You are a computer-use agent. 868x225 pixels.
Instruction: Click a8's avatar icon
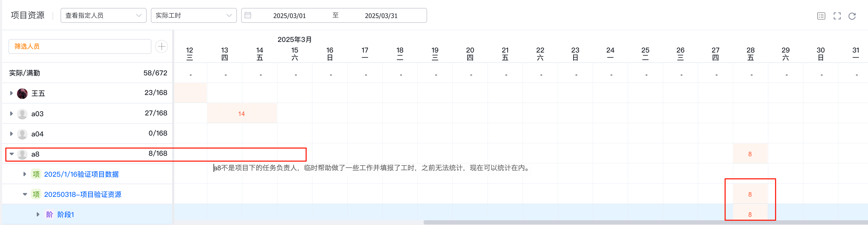click(x=22, y=154)
